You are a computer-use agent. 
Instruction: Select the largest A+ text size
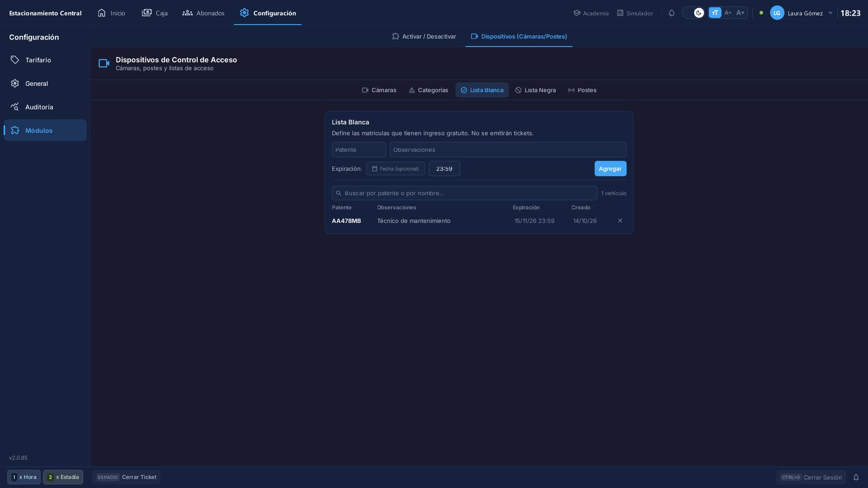point(741,13)
